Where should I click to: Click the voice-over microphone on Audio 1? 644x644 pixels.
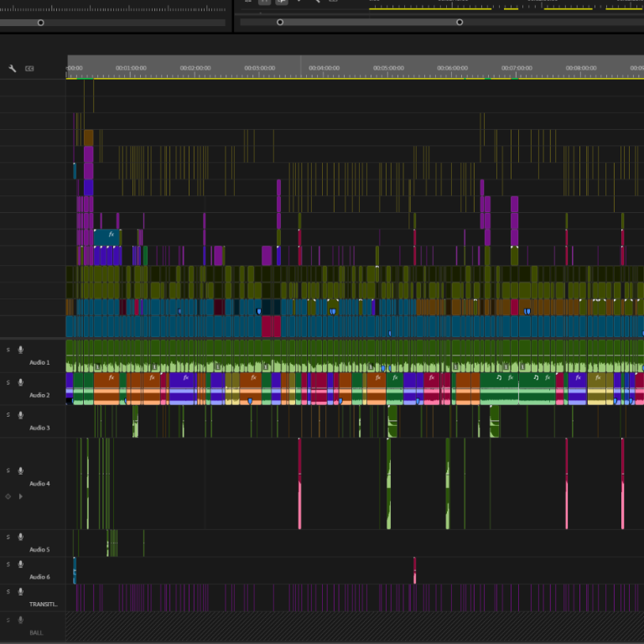[x=20, y=350]
